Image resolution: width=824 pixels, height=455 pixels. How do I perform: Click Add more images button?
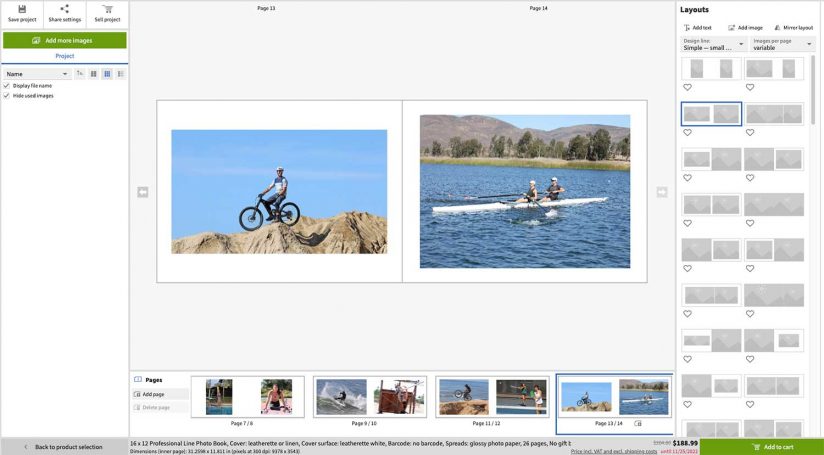[64, 40]
